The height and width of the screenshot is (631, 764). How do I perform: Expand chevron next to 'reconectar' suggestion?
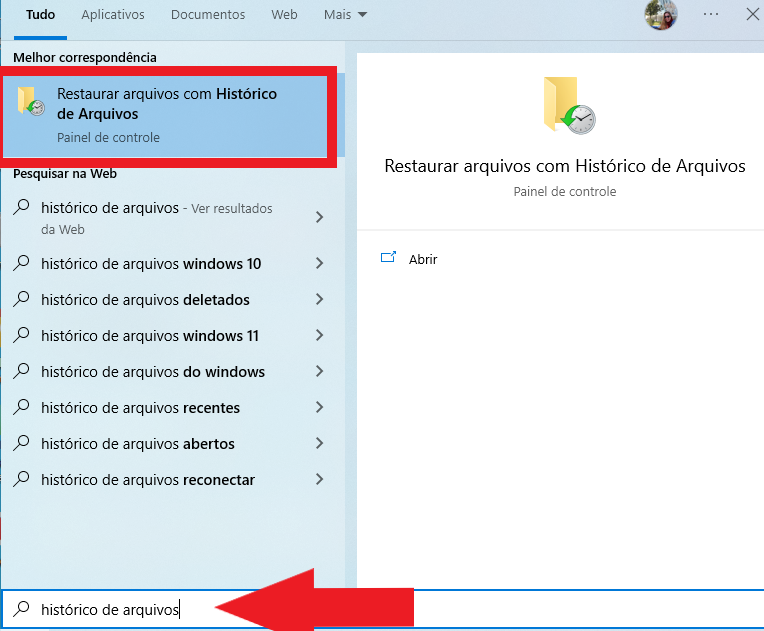[320, 480]
